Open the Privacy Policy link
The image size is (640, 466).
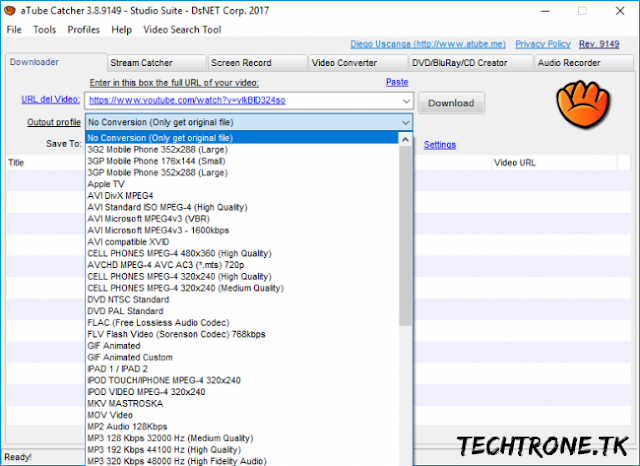(543, 44)
